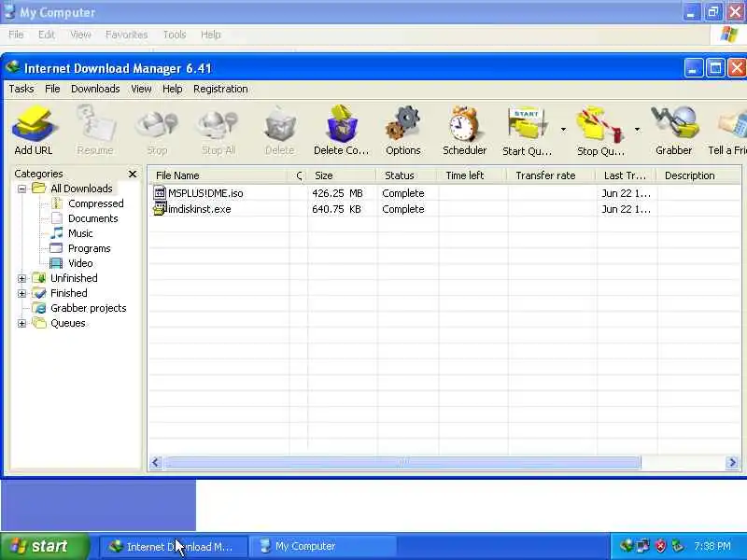
Task: Select the Music category
Action: [x=80, y=233]
